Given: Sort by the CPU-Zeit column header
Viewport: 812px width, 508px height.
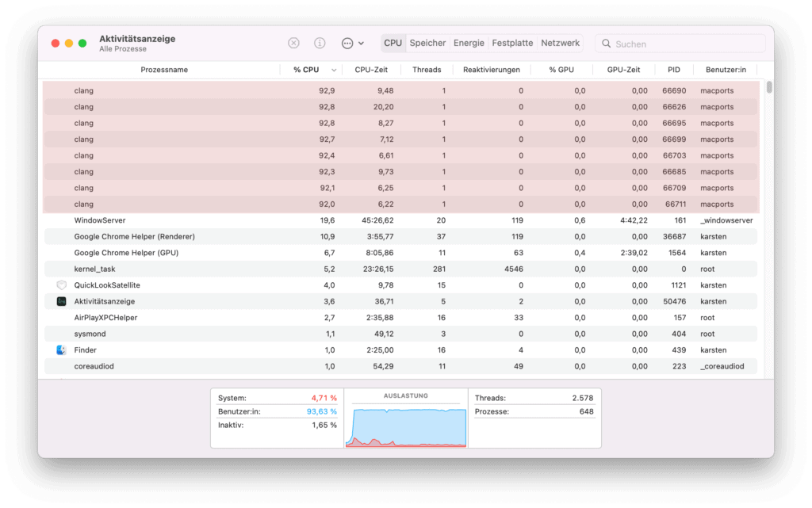Looking at the screenshot, I should pos(371,69).
